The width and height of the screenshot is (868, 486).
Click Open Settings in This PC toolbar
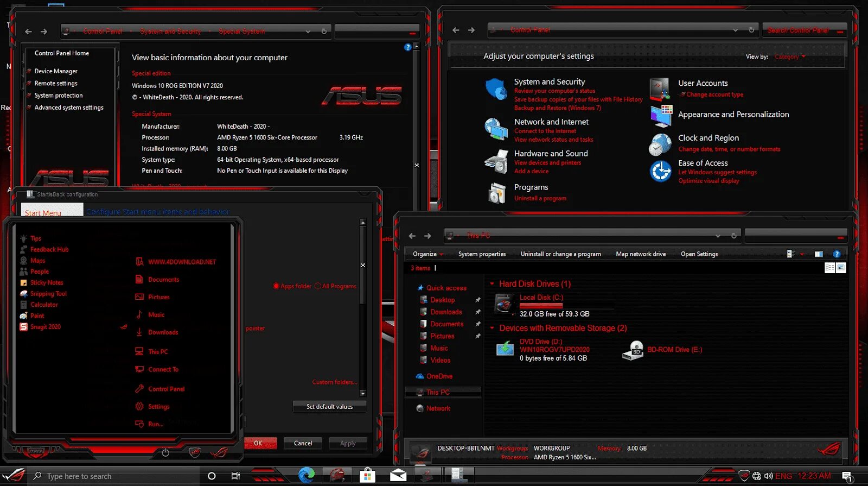(x=699, y=254)
